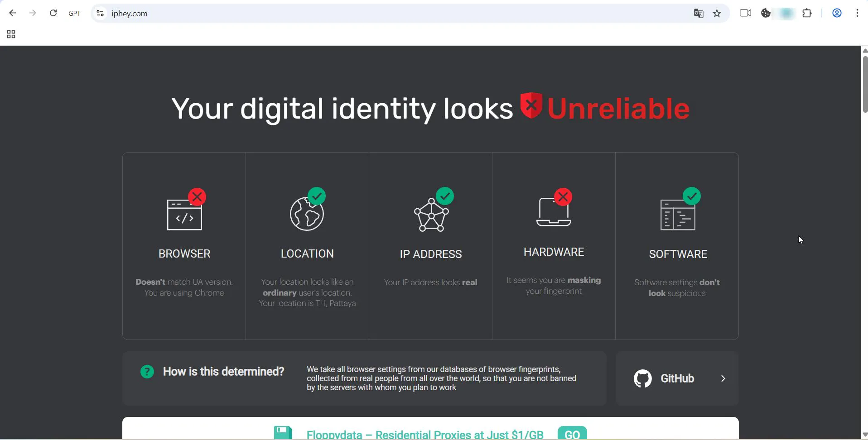Open the BROWSER card heading

pos(184,254)
